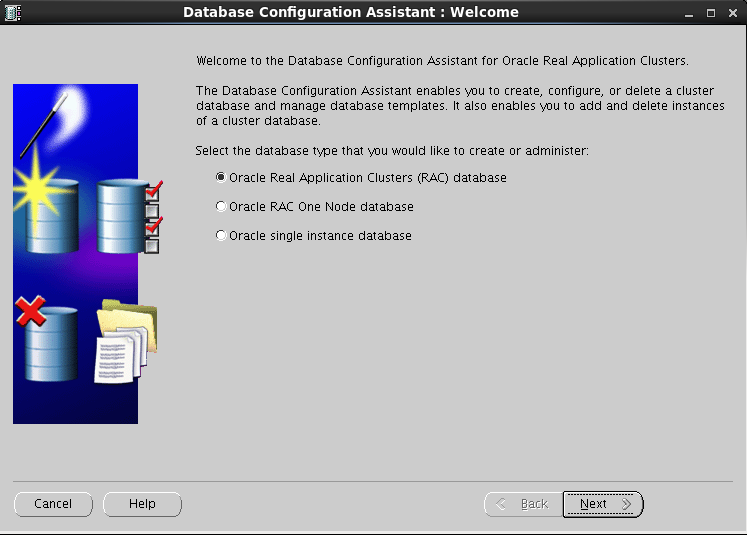Click the wizard side banner image
The width and height of the screenshot is (747, 535).
(88, 254)
